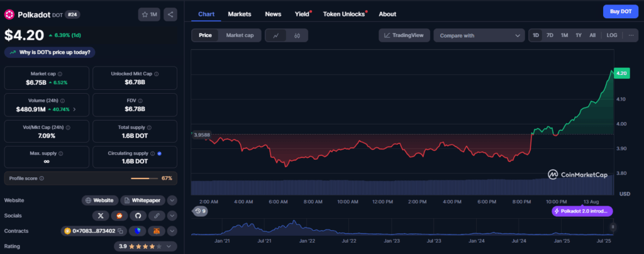Screen dimensions: 644x254
Task: Open the chain link social icon
Action: coord(157,216)
